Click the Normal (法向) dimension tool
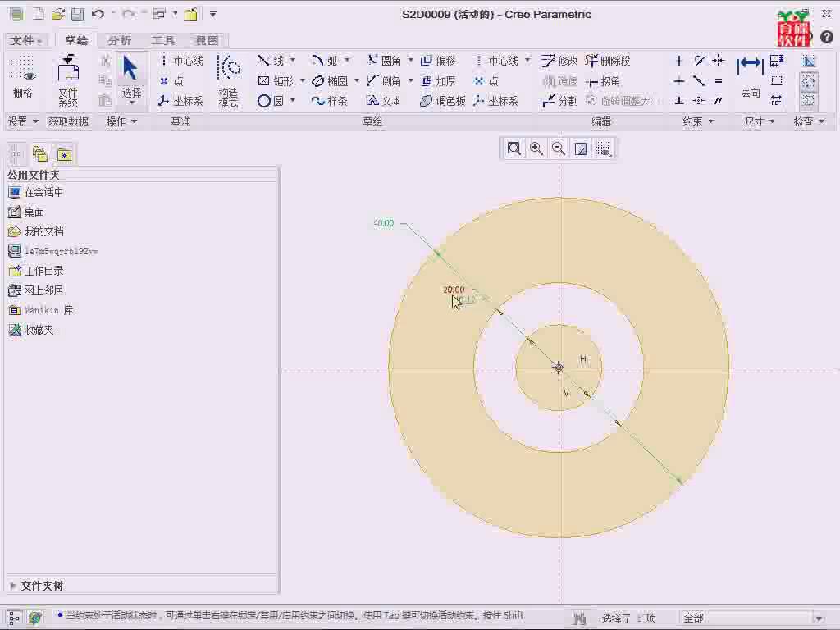The width and height of the screenshot is (840, 630). tap(750, 76)
